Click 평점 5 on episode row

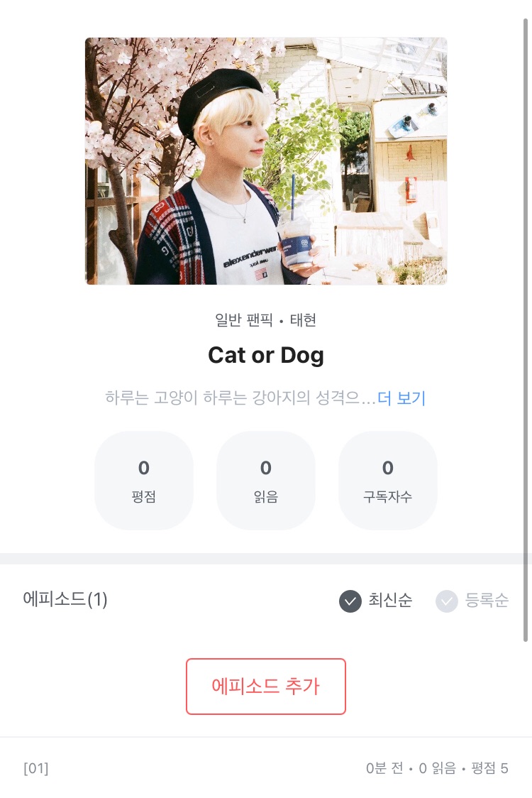pos(489,768)
